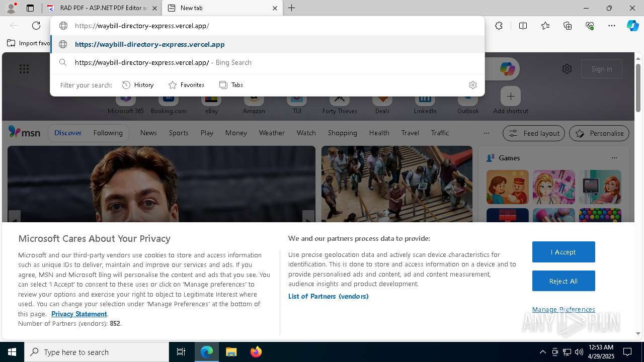Launch Firefox from the taskbar
This screenshot has width=644, height=362.
(x=256, y=352)
